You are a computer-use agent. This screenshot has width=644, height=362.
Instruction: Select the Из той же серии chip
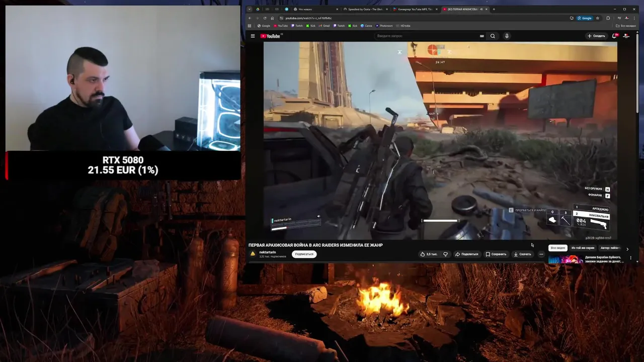[x=583, y=248]
